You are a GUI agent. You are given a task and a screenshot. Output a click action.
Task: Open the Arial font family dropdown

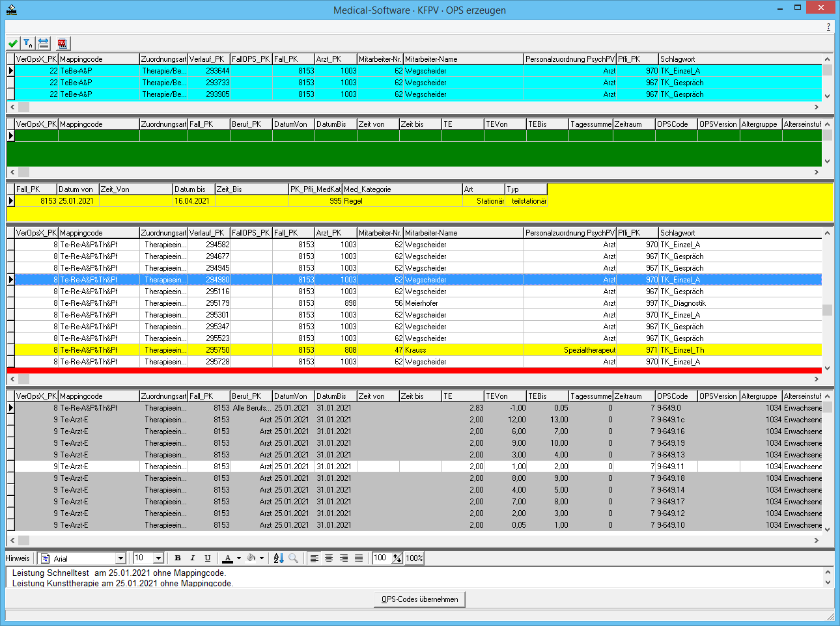click(x=120, y=558)
